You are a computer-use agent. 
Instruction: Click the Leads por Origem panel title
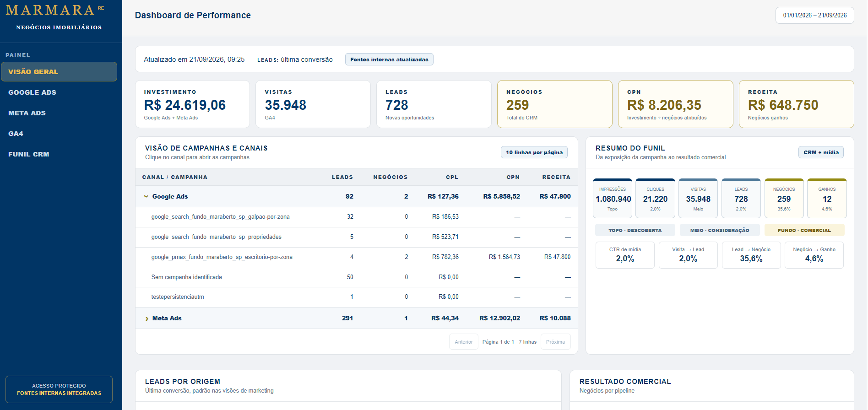(x=183, y=382)
